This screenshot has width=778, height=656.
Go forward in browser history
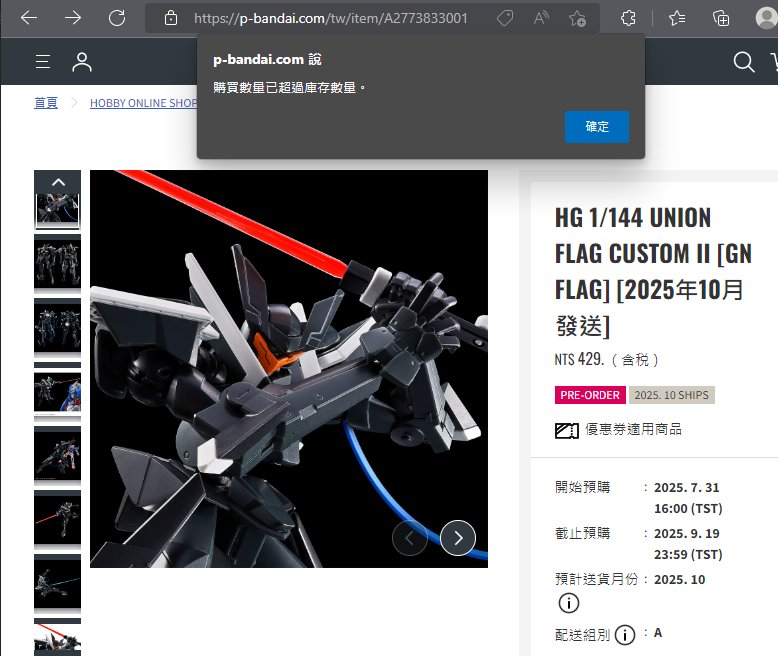[x=73, y=18]
